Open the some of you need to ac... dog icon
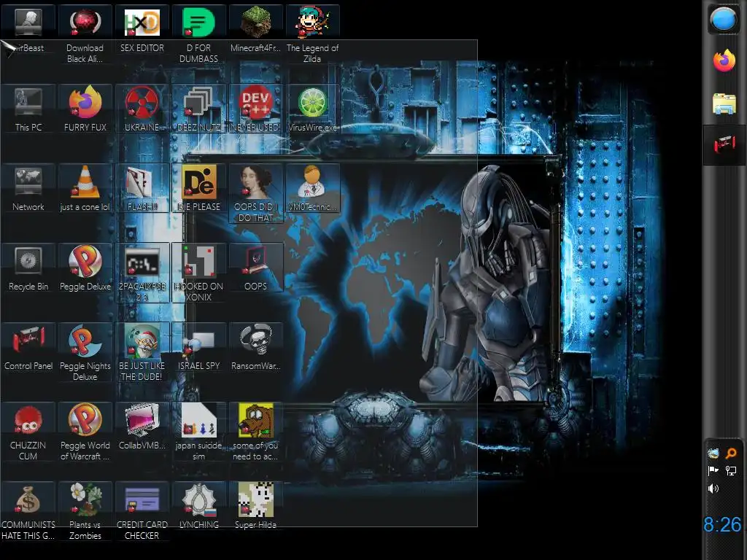747x560 pixels. [256, 420]
